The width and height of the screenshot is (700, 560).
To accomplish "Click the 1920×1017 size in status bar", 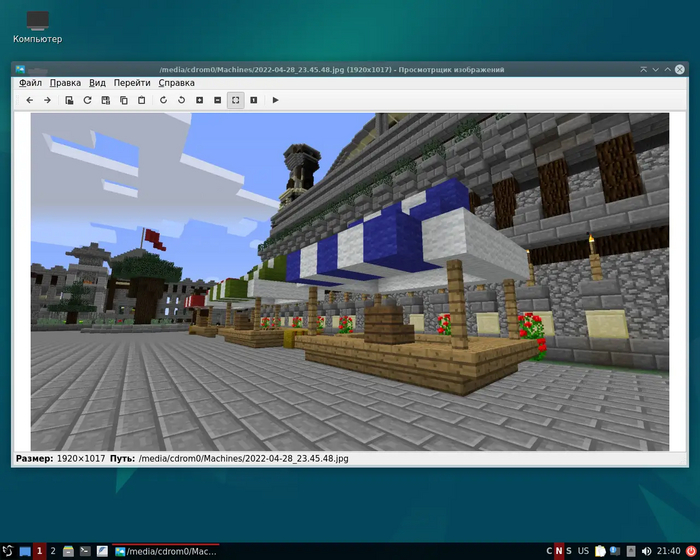I will click(x=81, y=459).
